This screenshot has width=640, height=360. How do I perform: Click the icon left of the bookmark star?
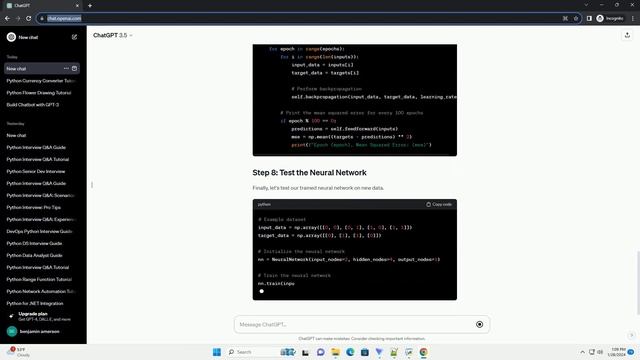565,18
